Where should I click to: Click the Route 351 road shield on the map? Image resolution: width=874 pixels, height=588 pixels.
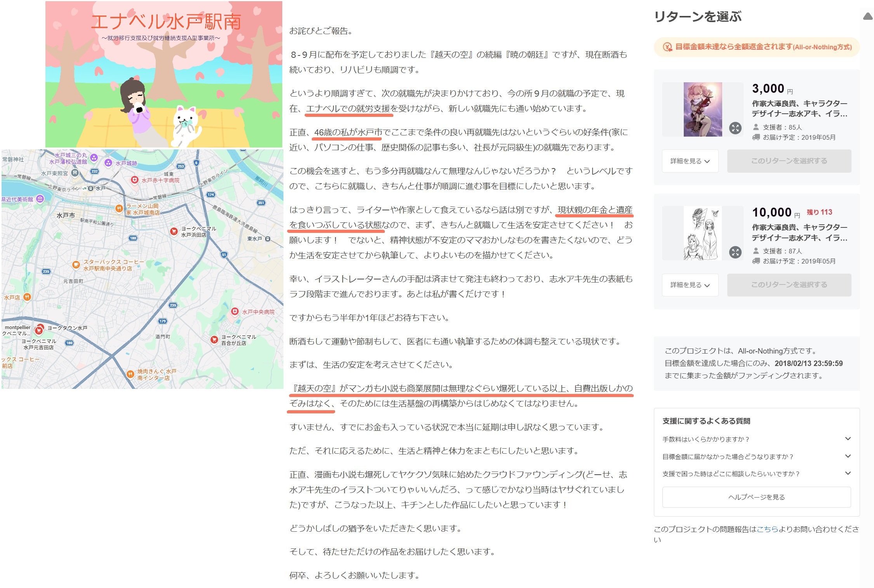pyautogui.click(x=261, y=203)
